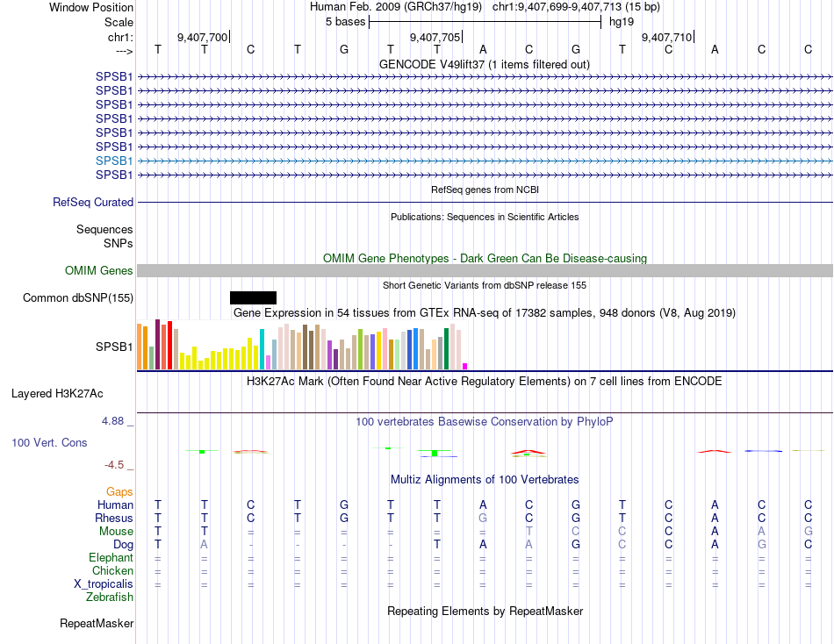The width and height of the screenshot is (834, 644).
Task: Click the 'Layered H3K27Ac' label
Action: click(57, 394)
